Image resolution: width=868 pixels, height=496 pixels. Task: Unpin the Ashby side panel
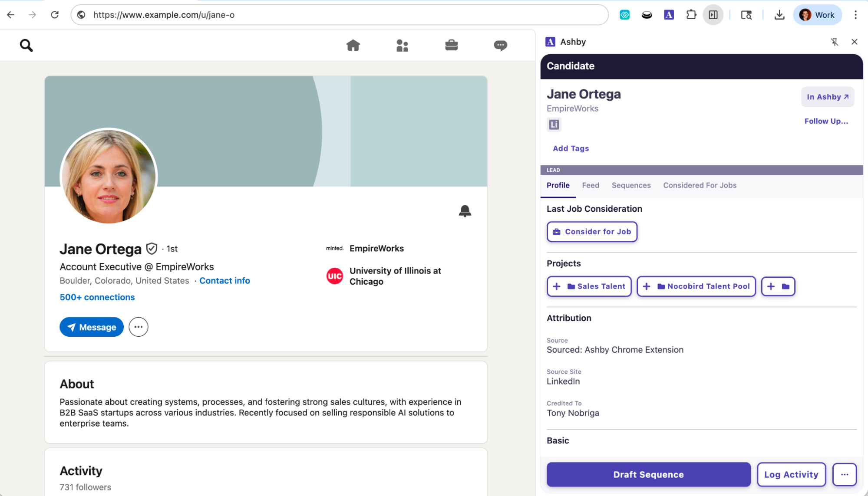click(834, 42)
